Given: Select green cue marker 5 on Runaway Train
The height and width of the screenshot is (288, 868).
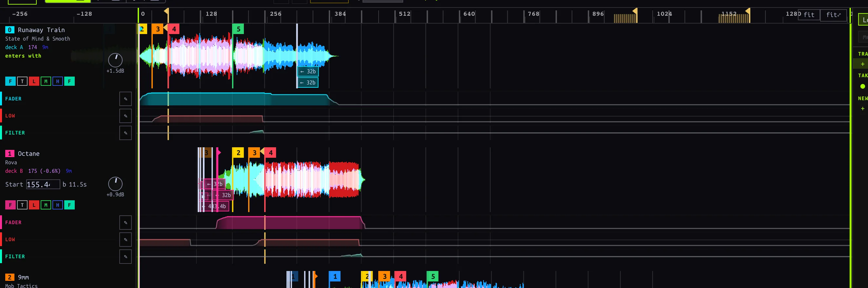Looking at the screenshot, I should [x=238, y=29].
